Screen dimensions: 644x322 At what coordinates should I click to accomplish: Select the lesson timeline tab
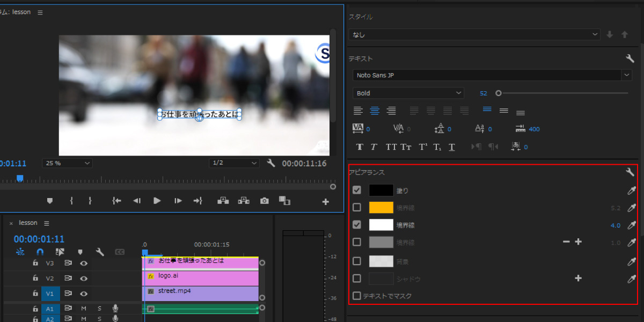(x=28, y=223)
